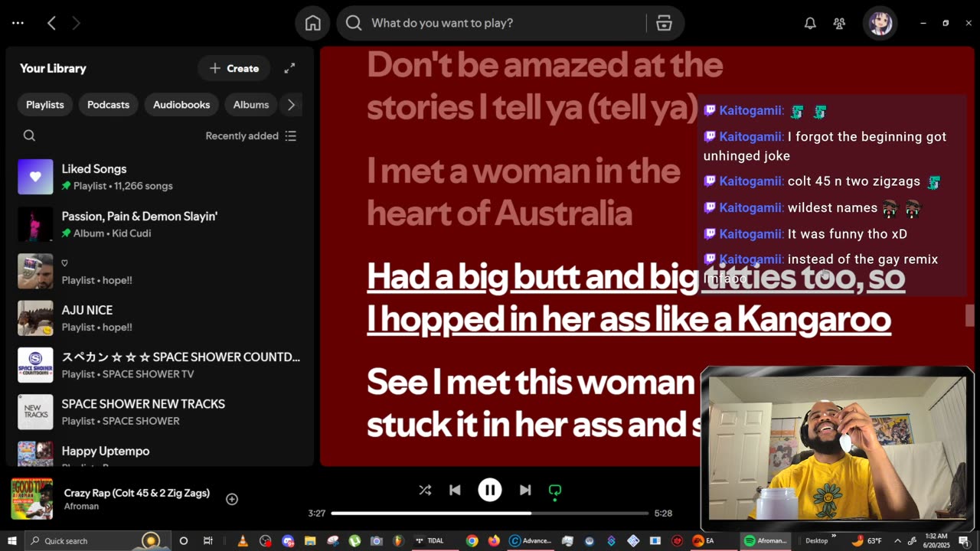Click the now-playing album art

32,499
